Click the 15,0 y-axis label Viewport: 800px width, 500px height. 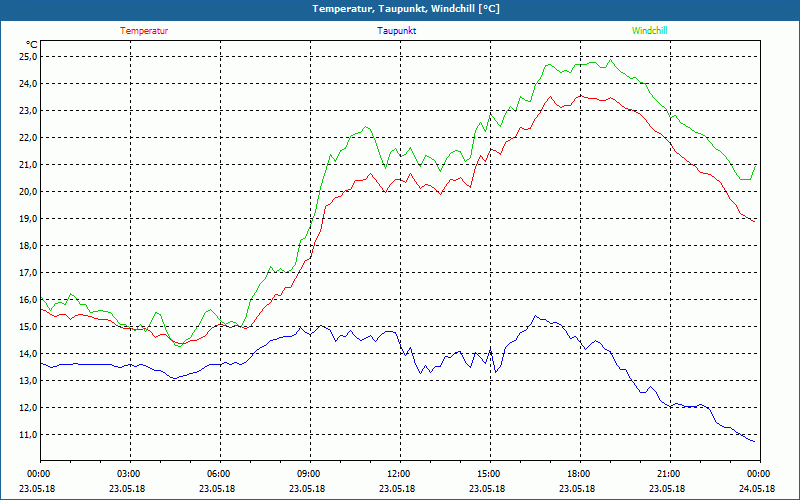point(29,327)
